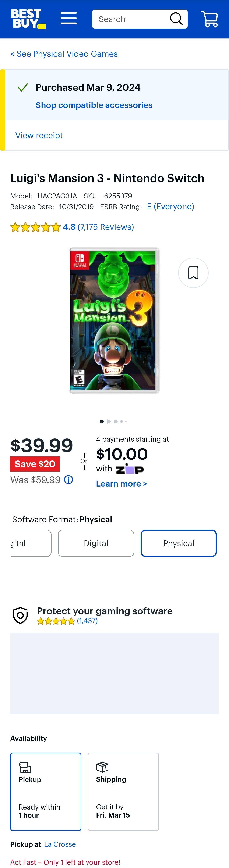Click the info icon beside Was $59.99
This screenshot has width=229, height=868.
click(x=68, y=480)
